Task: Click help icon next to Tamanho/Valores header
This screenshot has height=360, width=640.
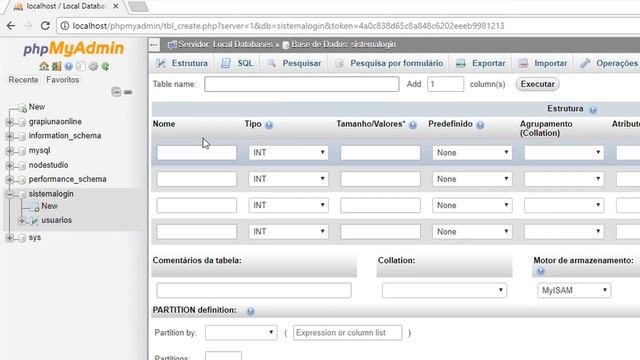Action: click(x=413, y=125)
